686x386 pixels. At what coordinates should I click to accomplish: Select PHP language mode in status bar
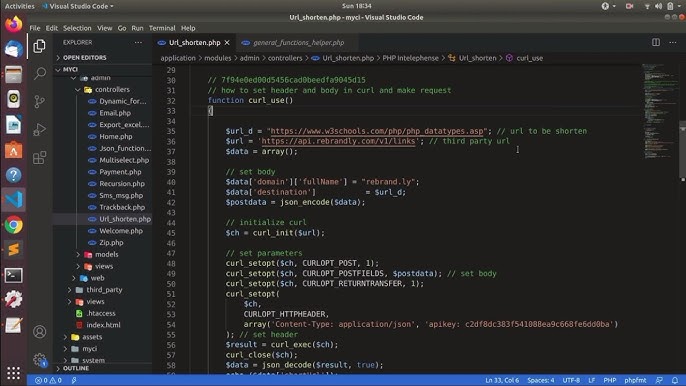point(609,380)
